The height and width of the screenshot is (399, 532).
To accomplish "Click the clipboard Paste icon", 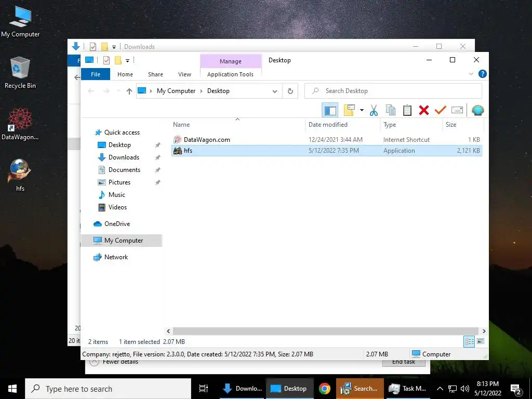I will [407, 110].
